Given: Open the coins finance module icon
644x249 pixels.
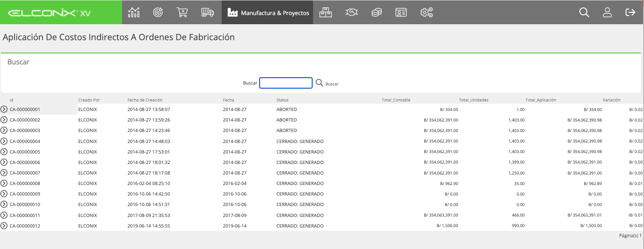Looking at the screenshot, I should pyautogui.click(x=376, y=12).
